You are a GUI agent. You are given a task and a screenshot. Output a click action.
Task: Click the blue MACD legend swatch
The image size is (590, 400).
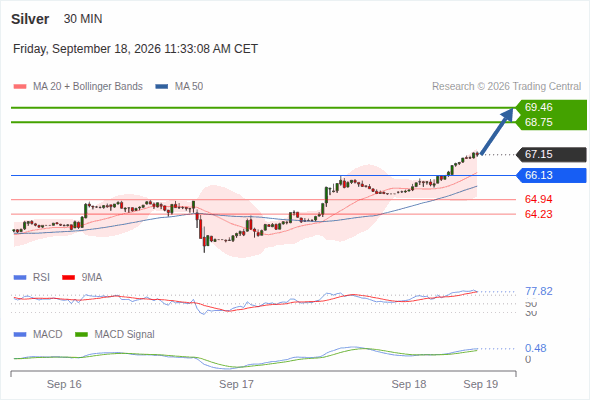pos(20,335)
